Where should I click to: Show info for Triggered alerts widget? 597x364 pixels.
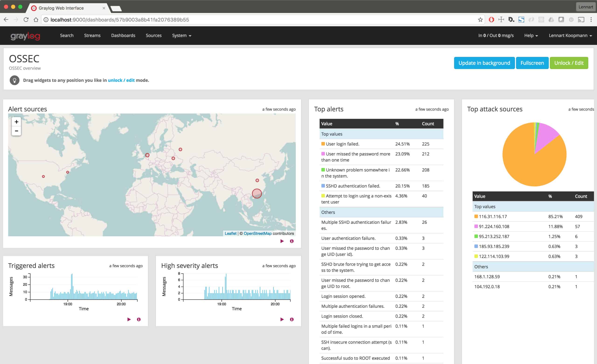click(139, 319)
